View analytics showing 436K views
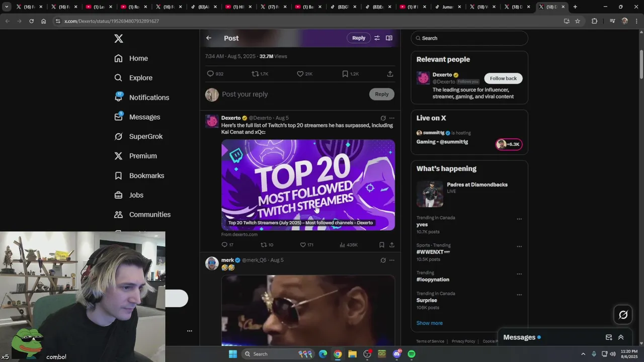Screen dimensions: 644x362 pyautogui.click(x=348, y=245)
